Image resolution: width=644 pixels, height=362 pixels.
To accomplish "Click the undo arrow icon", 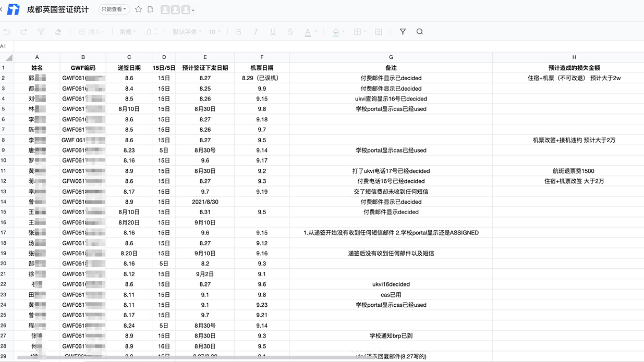I will (7, 32).
